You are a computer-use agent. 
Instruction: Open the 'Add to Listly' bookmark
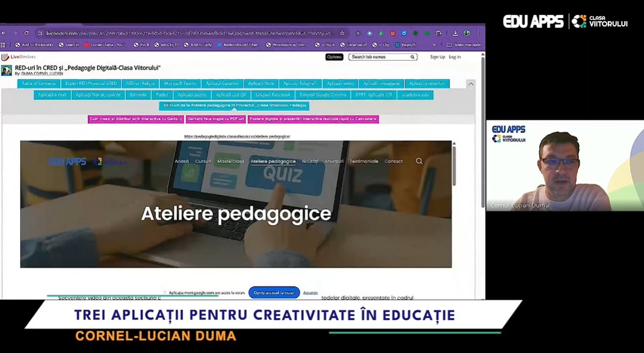(198, 45)
